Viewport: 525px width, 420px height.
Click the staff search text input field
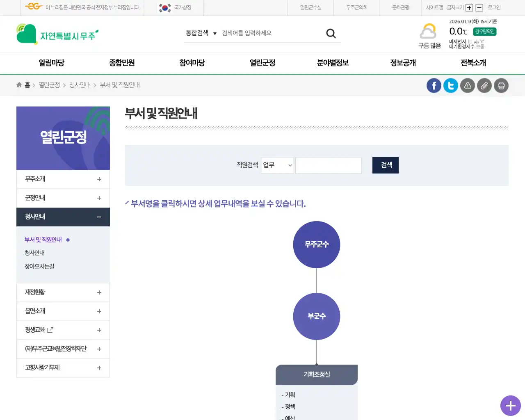pos(328,165)
